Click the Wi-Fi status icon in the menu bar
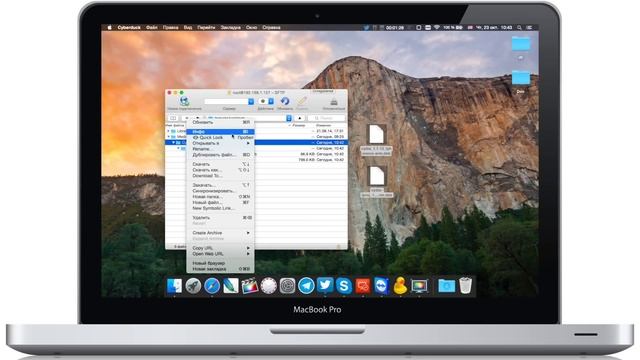Screen dimensions: 640x360 click(x=436, y=27)
